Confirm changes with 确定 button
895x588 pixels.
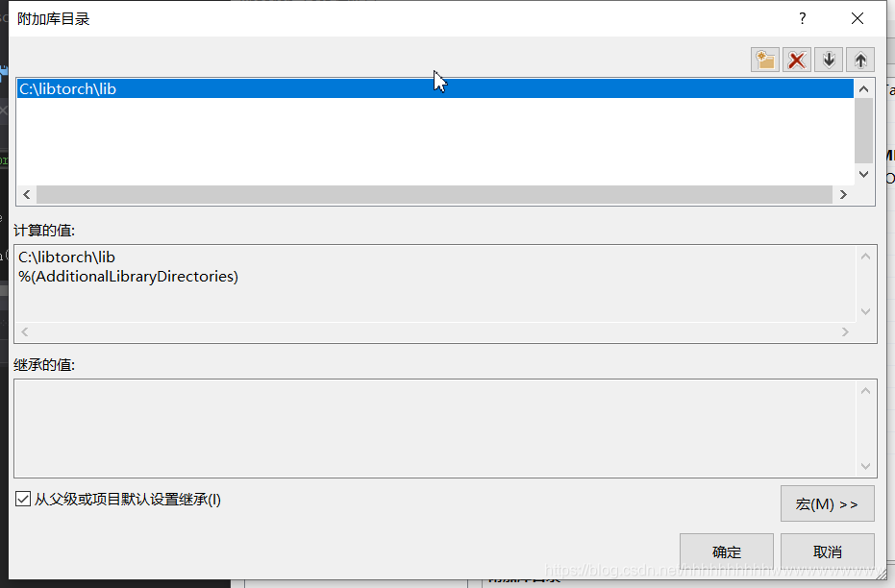[x=726, y=551]
